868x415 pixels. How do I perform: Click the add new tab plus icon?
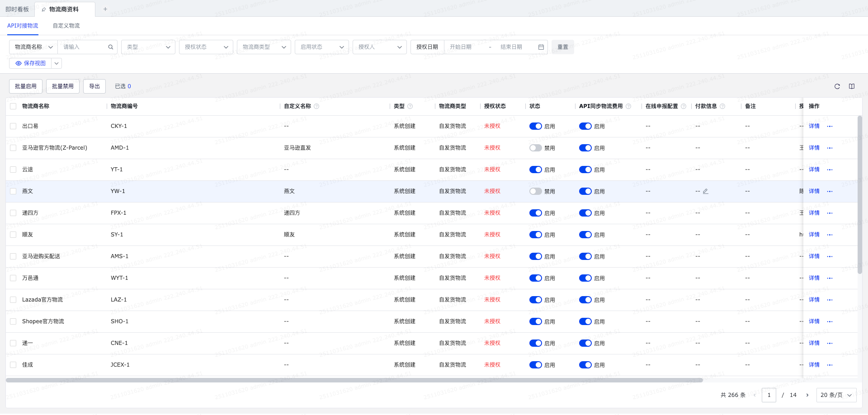105,9
